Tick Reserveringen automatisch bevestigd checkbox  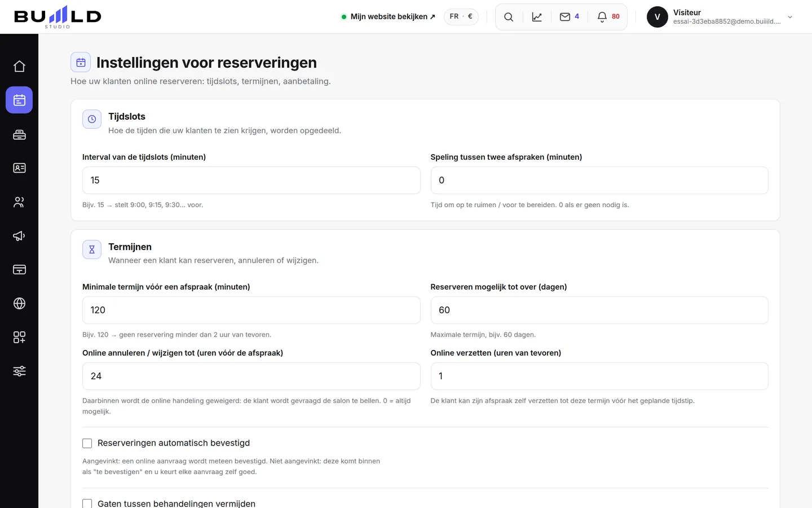[x=87, y=443]
